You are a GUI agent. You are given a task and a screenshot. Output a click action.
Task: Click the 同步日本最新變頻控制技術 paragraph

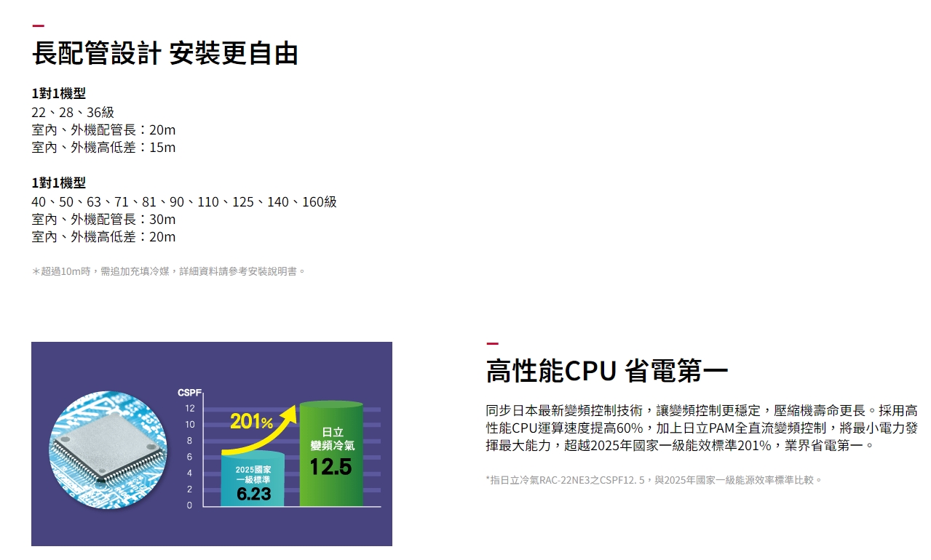(701, 427)
